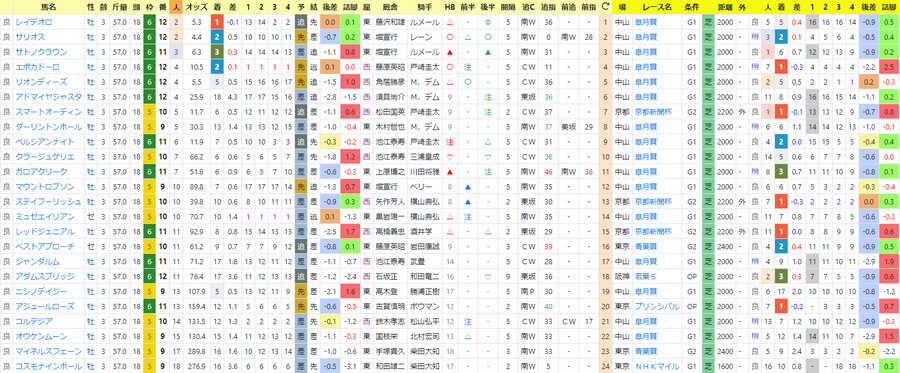Screen dimensions: 900x373
Task: Sort by the 斤量 column header
Action: click(x=120, y=7)
